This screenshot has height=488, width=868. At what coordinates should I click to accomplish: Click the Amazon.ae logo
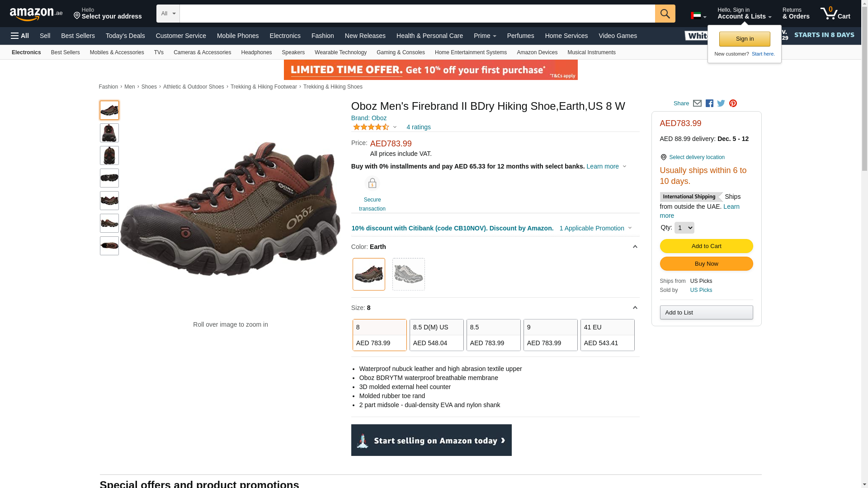coord(36,14)
